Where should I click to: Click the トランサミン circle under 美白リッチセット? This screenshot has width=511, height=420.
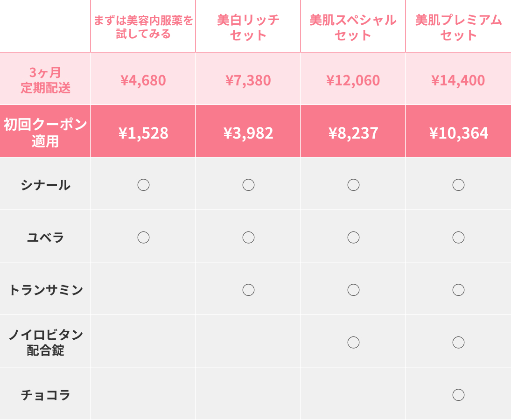click(248, 290)
